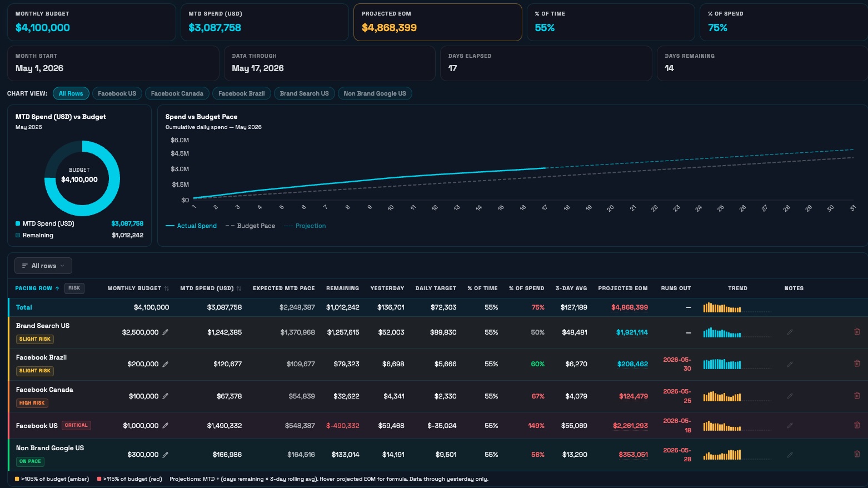Toggle Budget Pace legend item
The height and width of the screenshot is (488, 868).
coord(250,226)
